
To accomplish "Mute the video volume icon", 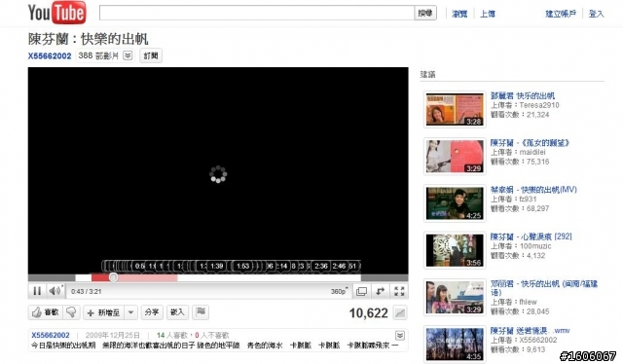I will click(55, 291).
